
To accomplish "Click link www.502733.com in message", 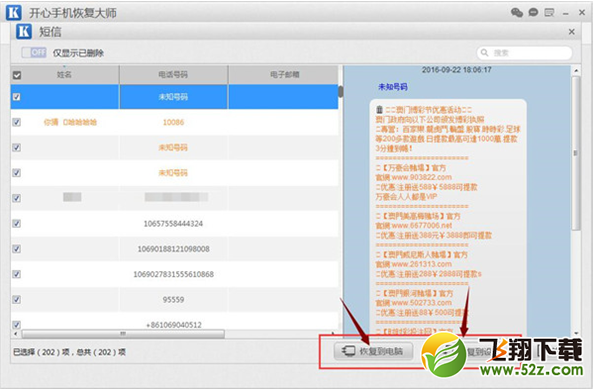I will click(x=422, y=302).
